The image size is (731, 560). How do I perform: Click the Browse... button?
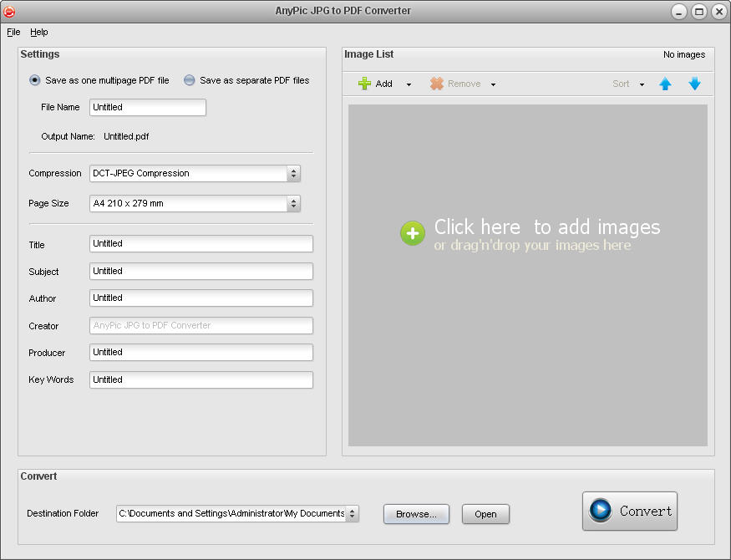pos(416,514)
